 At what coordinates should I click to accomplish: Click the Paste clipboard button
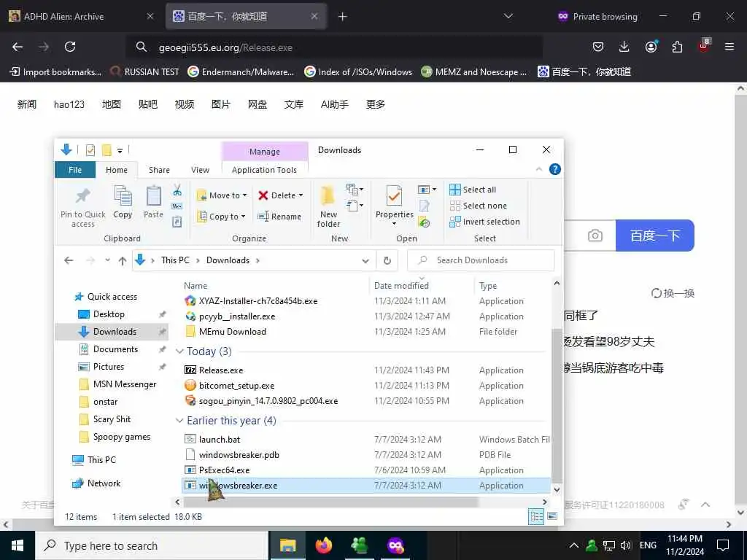[x=153, y=203]
